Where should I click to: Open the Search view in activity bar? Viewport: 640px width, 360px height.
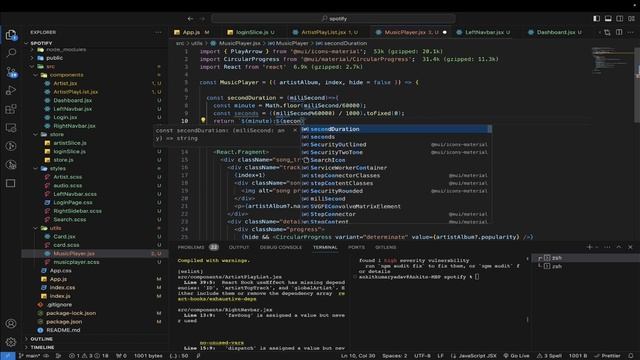point(11,53)
